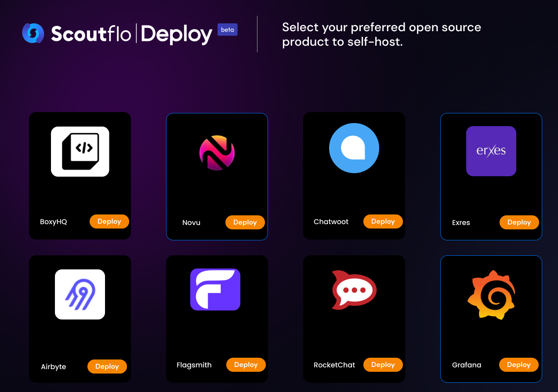558x392 pixels.
Task: Deploy Chatwoot to self-host
Action: coord(383,221)
